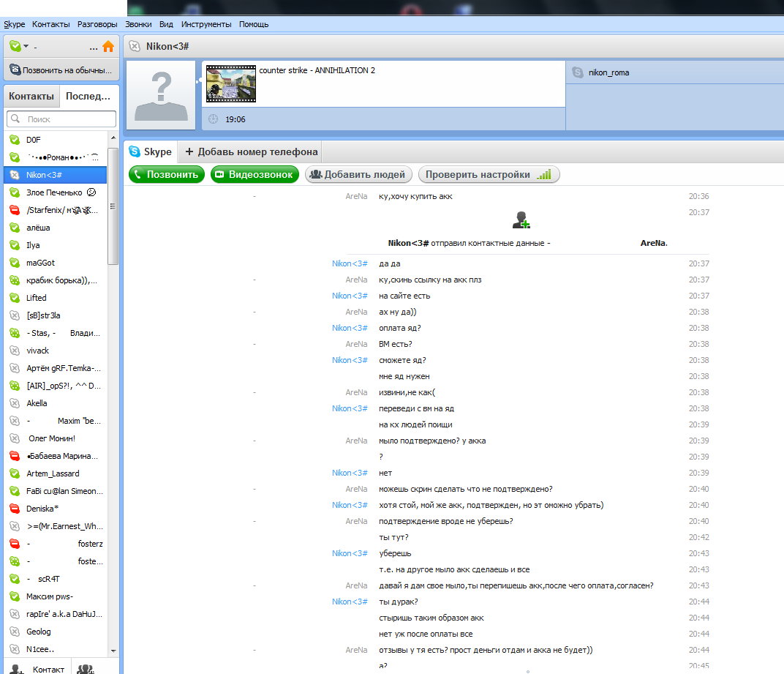The width and height of the screenshot is (784, 674).
Task: Click the Контакт add contact button
Action: [x=37, y=668]
